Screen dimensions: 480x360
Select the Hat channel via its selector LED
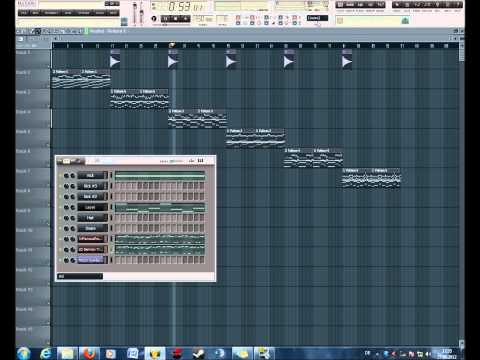tap(111, 218)
